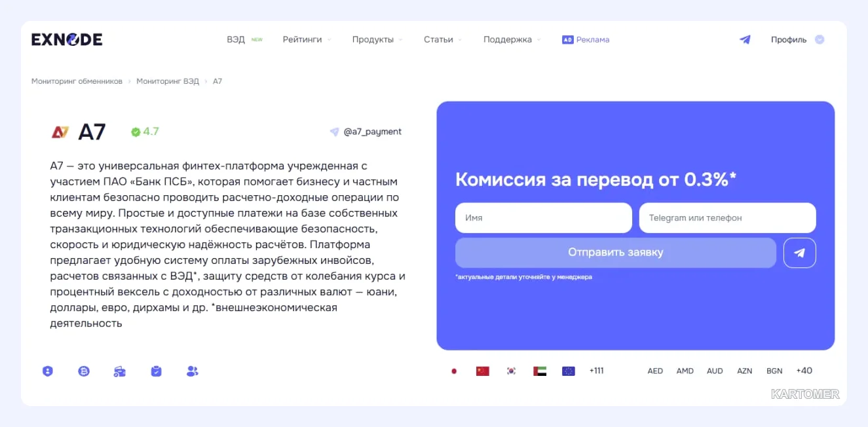Click the Telegram send button in the form
The image size is (868, 427).
coord(800,253)
